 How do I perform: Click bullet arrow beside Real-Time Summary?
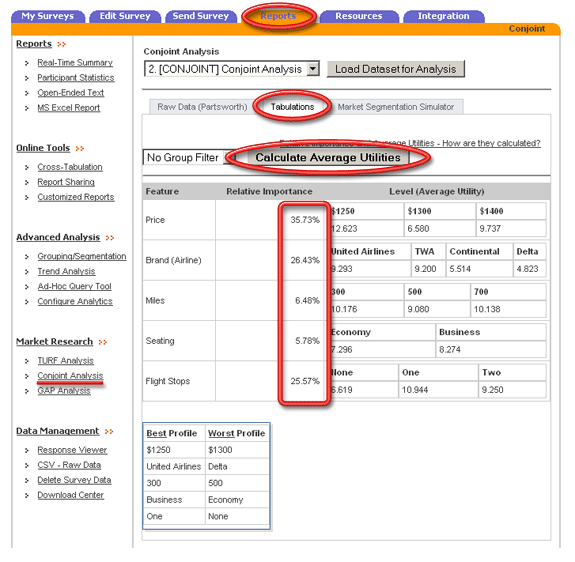pos(26,63)
